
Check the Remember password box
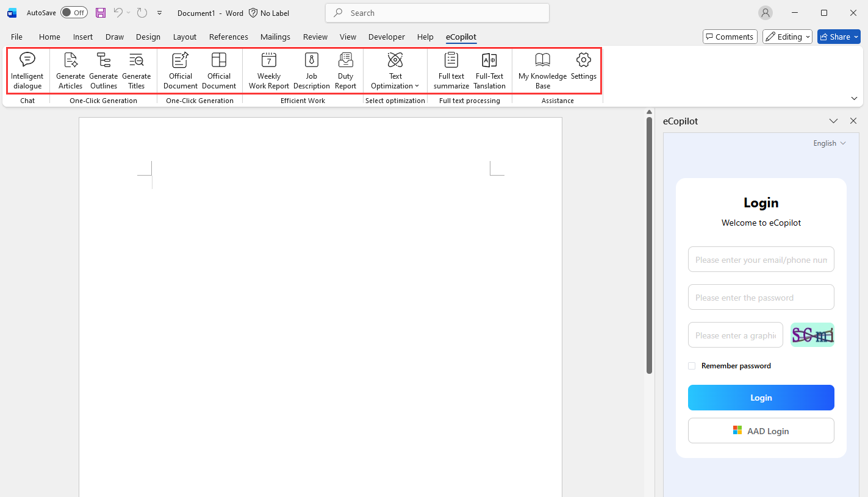click(692, 366)
